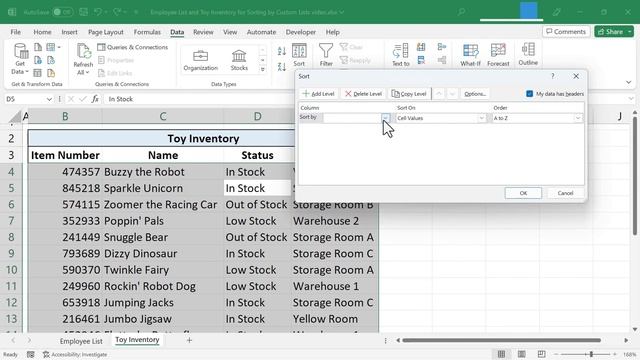Collapse the ribbon chevron

(628, 82)
